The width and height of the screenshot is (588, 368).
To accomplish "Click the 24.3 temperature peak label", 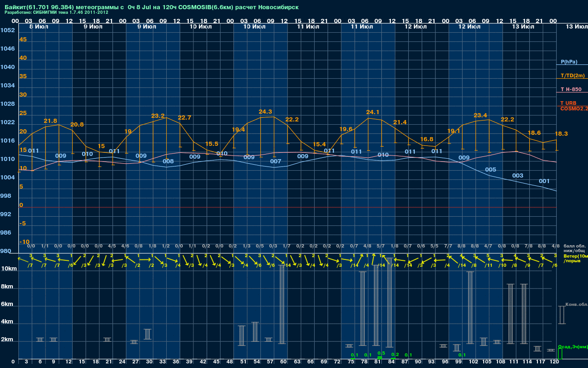I will point(265,112).
